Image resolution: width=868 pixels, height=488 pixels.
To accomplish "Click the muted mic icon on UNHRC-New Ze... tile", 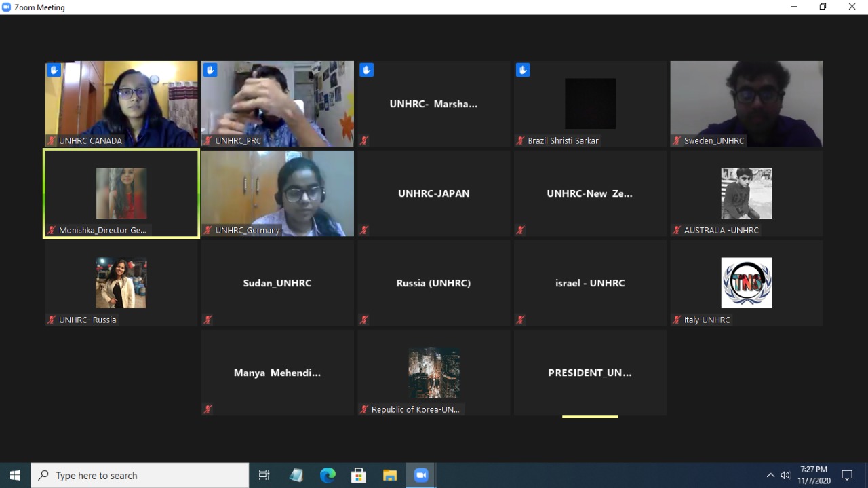I will click(520, 230).
